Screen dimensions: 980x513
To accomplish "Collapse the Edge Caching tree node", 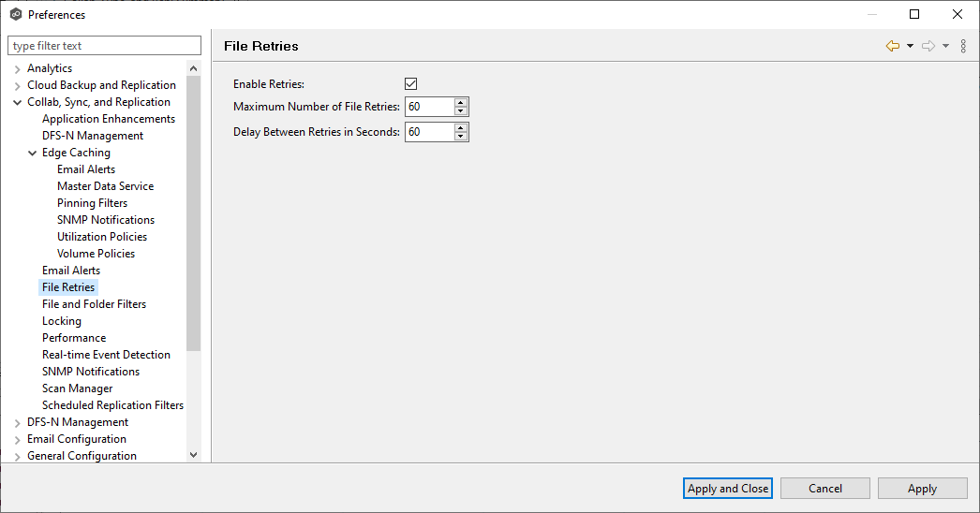I will [33, 153].
